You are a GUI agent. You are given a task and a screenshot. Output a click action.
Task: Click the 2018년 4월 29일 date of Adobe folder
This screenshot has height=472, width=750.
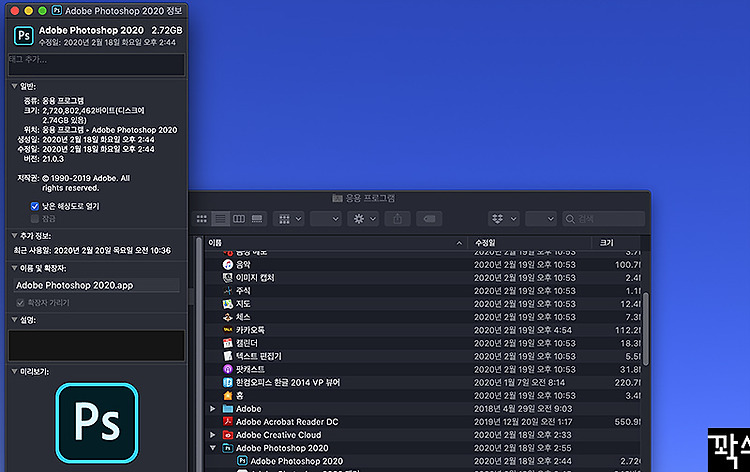(x=523, y=409)
